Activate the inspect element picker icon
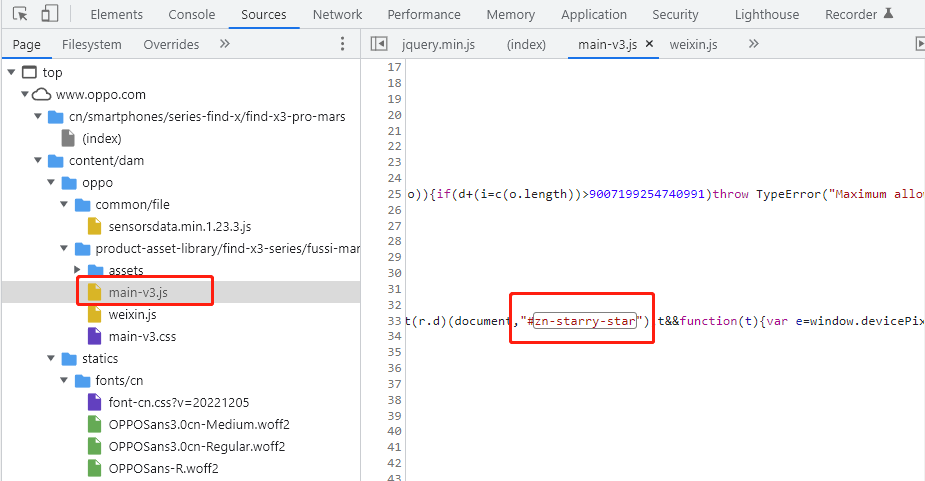The height and width of the screenshot is (481, 925). [20, 14]
